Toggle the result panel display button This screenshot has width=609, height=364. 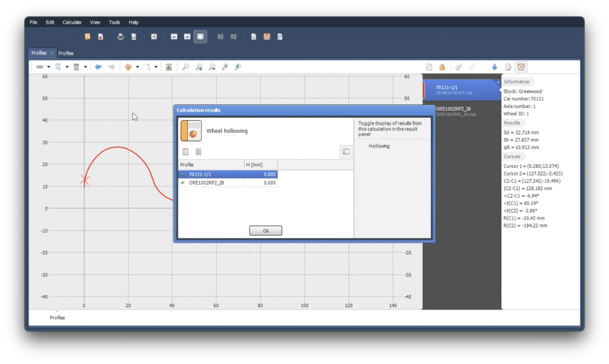(x=346, y=152)
